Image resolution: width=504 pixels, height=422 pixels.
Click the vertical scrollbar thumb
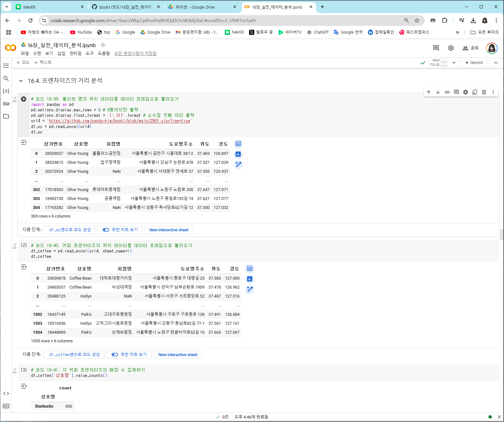pos(501,235)
